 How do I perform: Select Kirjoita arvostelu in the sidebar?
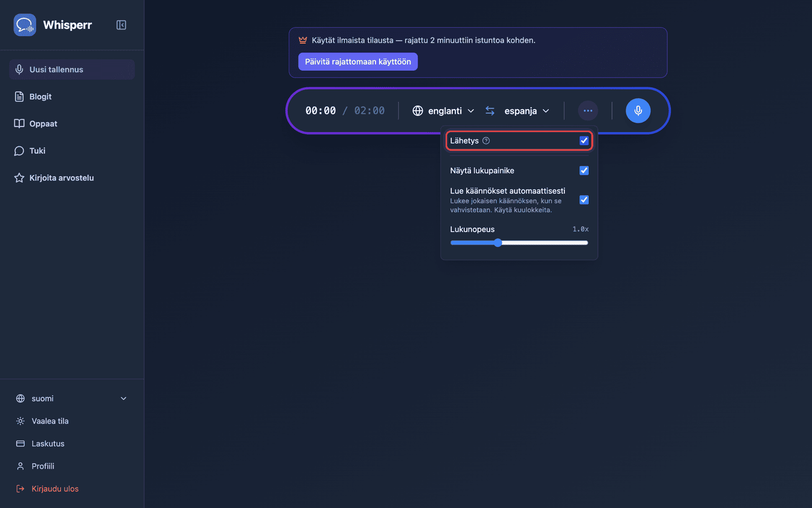coord(72,178)
